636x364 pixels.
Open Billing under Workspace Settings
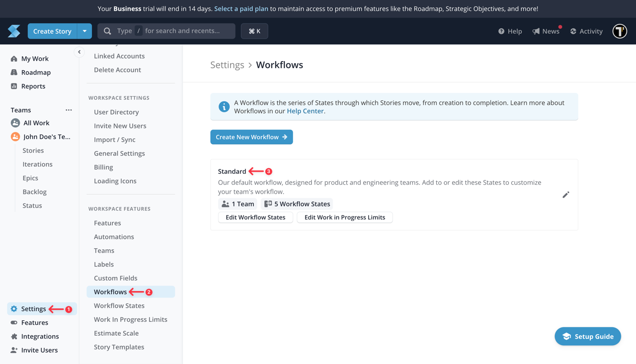coord(103,167)
